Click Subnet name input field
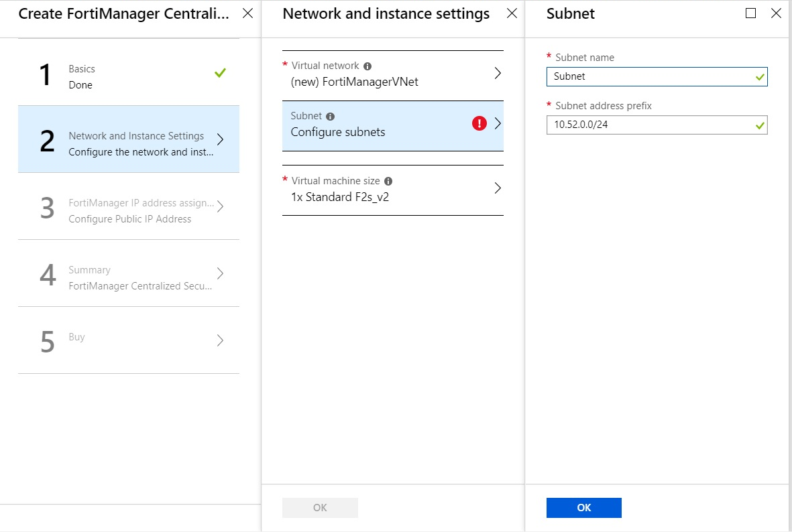This screenshot has height=532, width=792. pos(650,77)
